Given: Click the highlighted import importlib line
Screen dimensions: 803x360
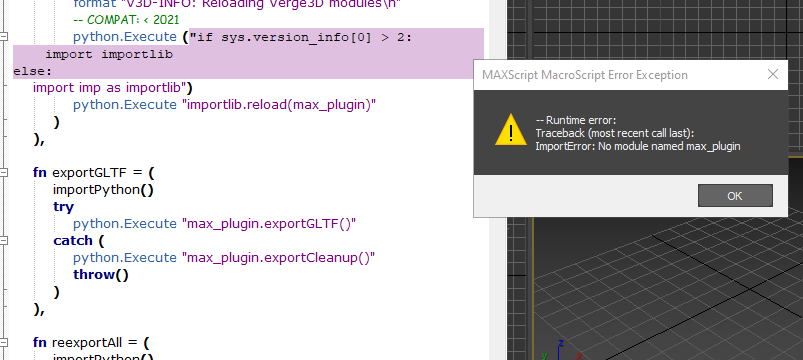Looking at the screenshot, I should click(x=109, y=54).
